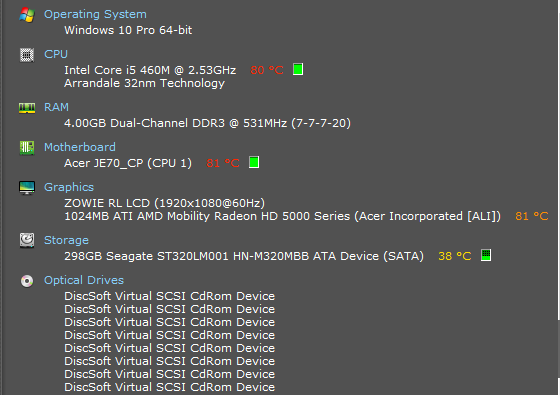560x395 pixels.
Task: Click the RAM memory stick icon
Action: [x=27, y=108]
